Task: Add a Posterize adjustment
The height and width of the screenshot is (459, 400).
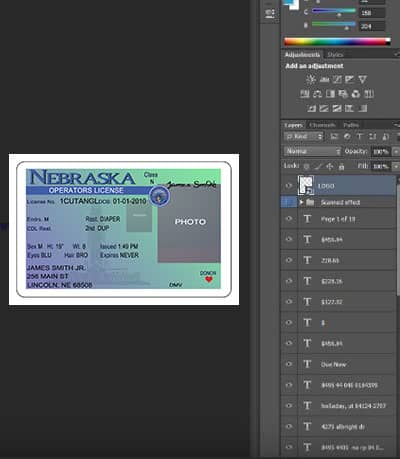Action: coord(324,108)
